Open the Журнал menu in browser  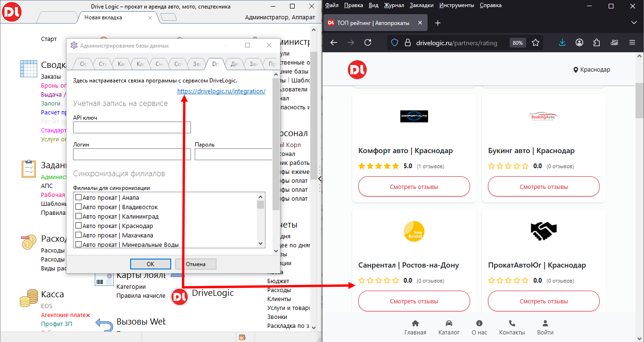click(x=394, y=5)
